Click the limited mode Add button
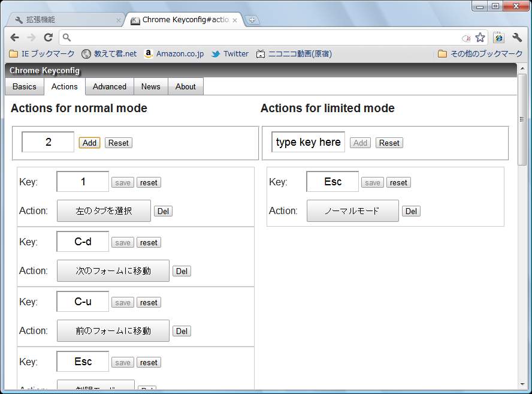Screen dimensions: 532x394 click(360, 143)
